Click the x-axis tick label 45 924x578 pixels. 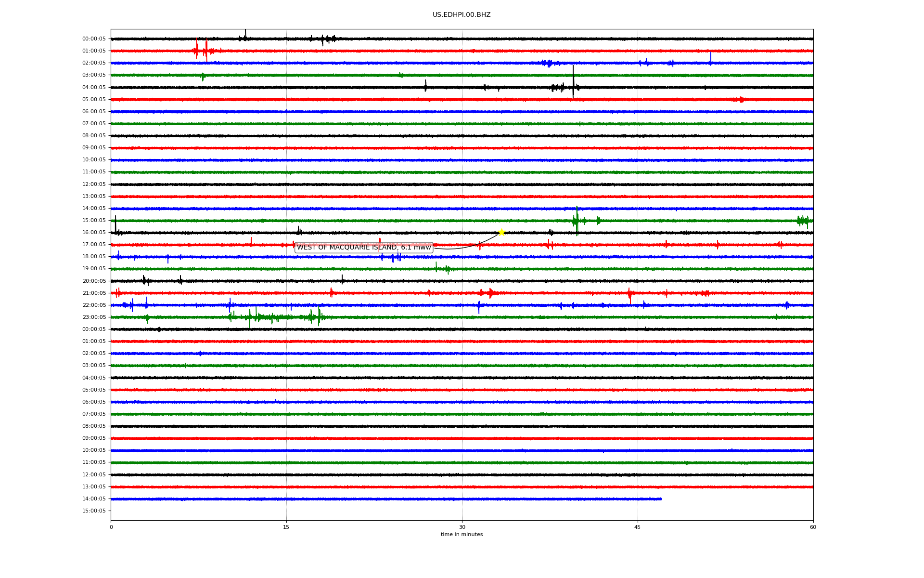(638, 527)
